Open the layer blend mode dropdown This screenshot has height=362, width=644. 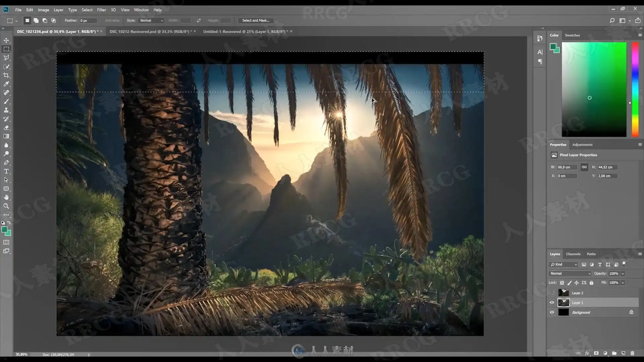(x=570, y=274)
